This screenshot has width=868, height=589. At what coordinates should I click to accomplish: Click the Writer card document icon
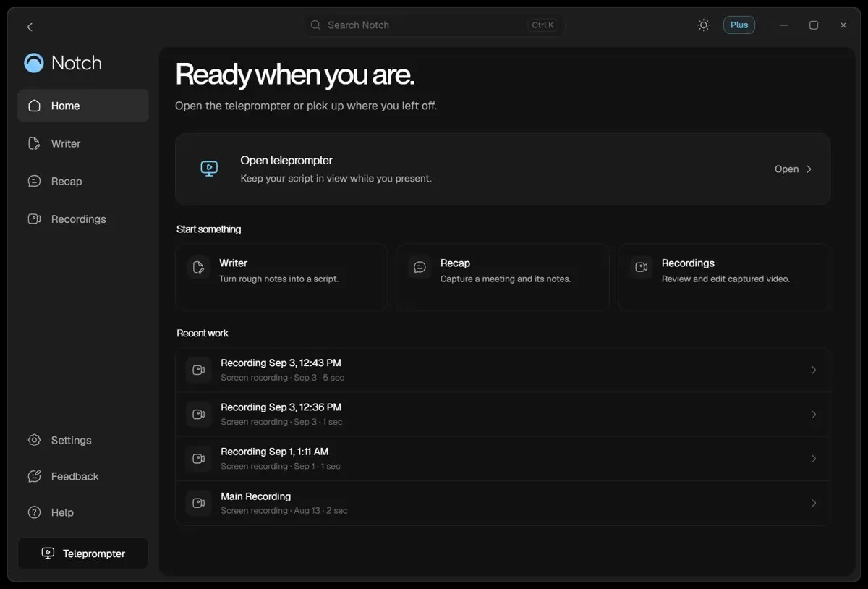point(198,267)
